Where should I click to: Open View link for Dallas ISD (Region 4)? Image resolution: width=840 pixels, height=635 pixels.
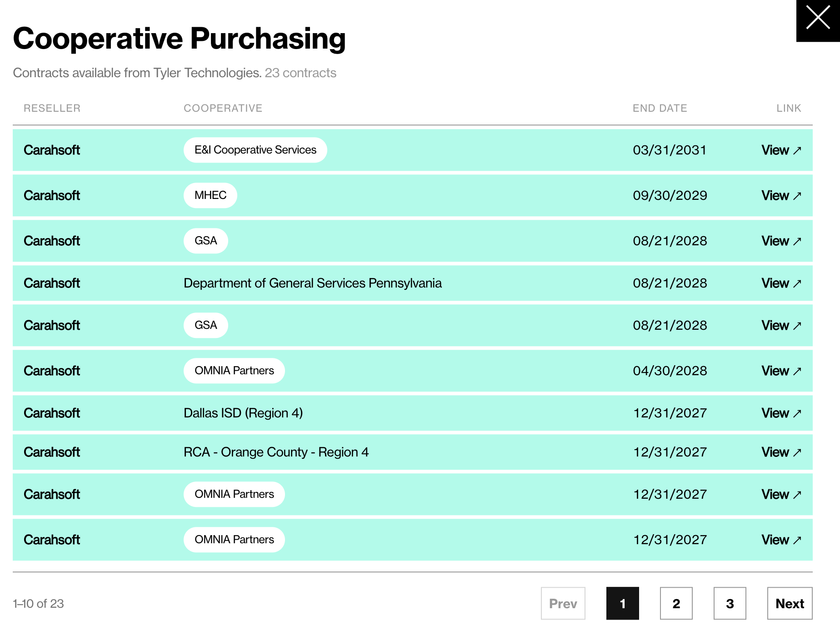(x=781, y=413)
